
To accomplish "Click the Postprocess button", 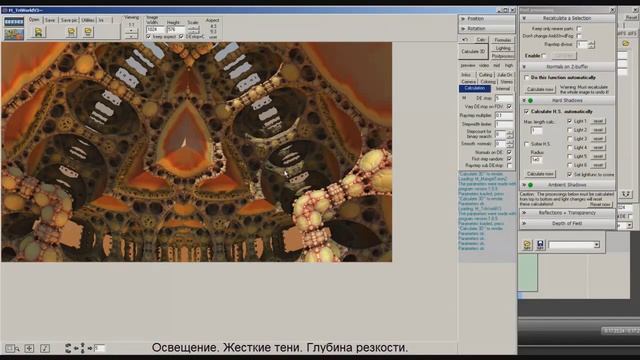I will [503, 56].
